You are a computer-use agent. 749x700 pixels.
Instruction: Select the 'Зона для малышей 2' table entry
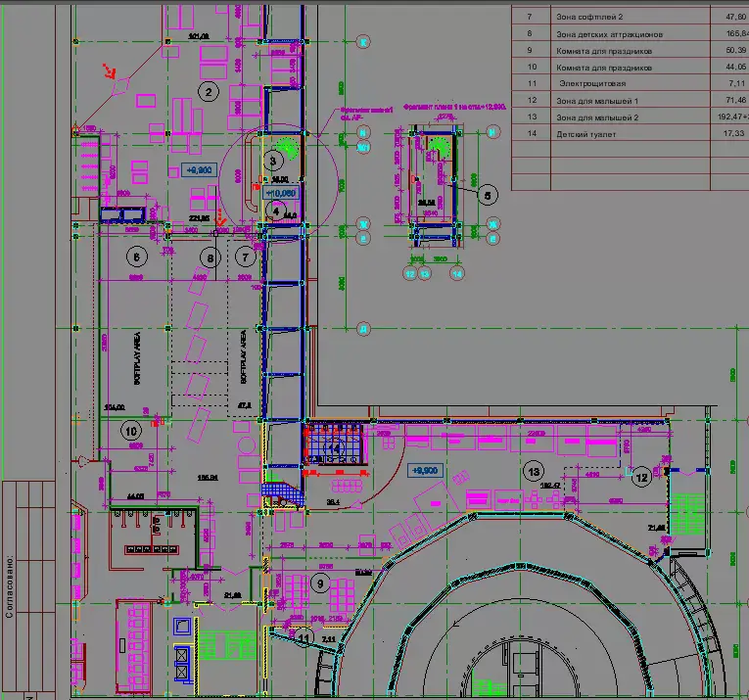coord(597,117)
